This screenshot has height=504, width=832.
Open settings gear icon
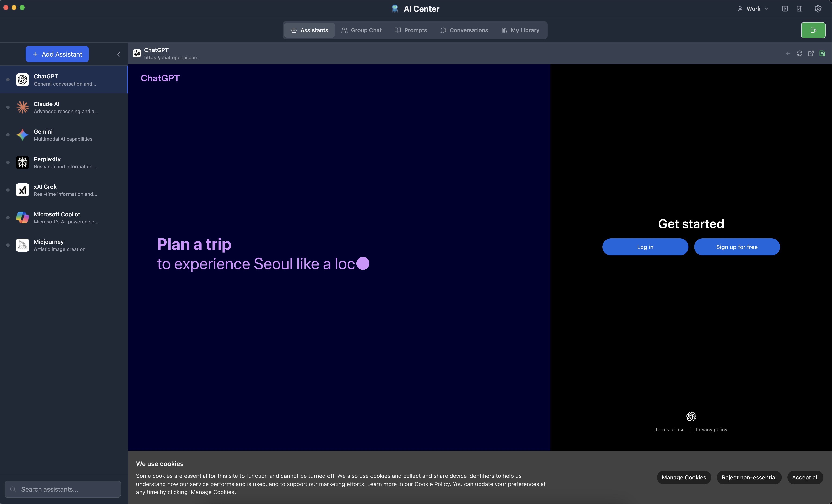[x=818, y=9]
